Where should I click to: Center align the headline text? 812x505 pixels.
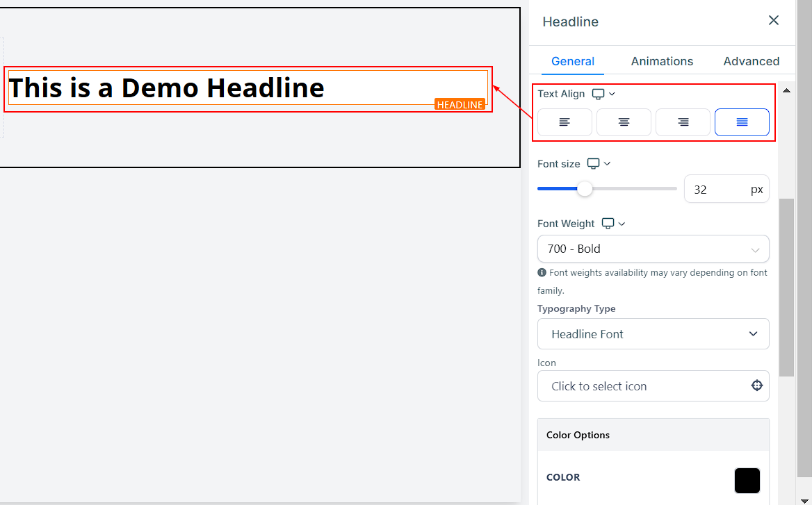(x=624, y=122)
